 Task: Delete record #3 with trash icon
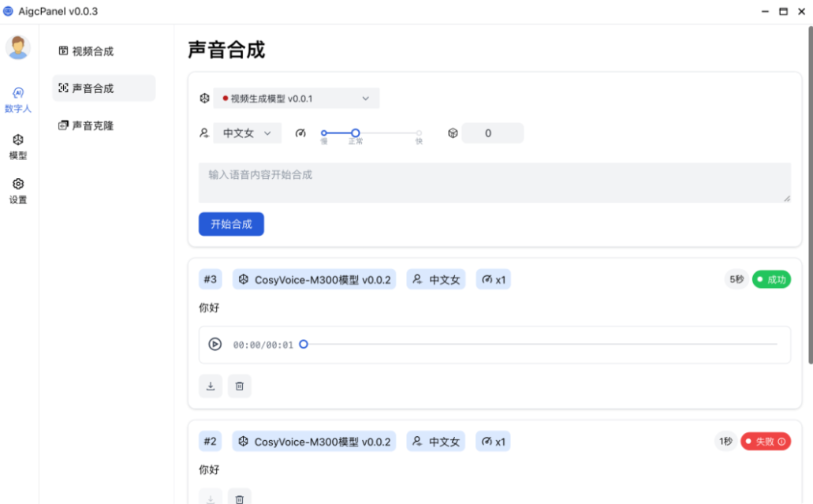[x=240, y=386]
